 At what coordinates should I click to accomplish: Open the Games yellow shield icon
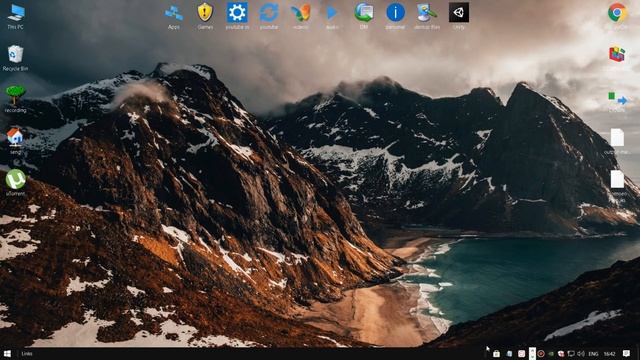coord(205,16)
